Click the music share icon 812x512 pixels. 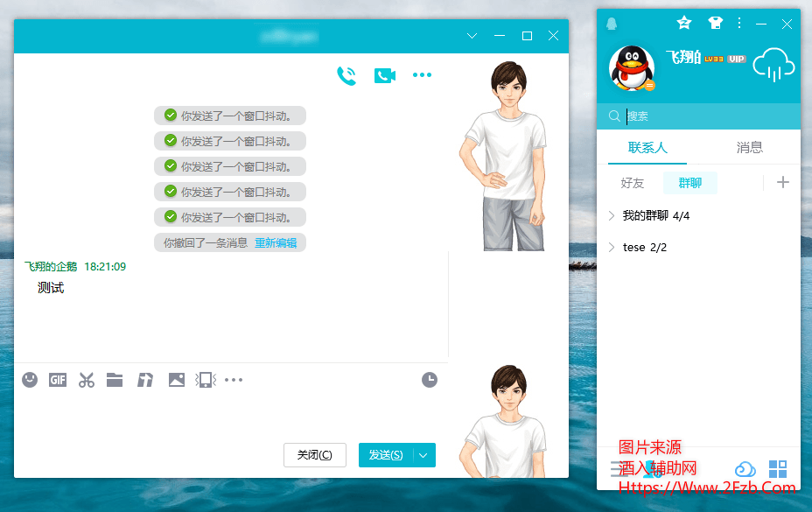click(145, 380)
